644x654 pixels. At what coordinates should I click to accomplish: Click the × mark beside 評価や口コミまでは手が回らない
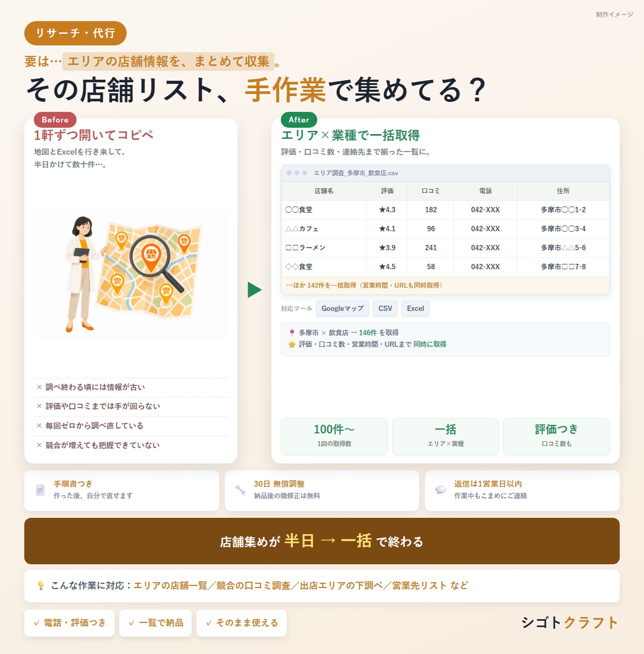click(x=39, y=406)
